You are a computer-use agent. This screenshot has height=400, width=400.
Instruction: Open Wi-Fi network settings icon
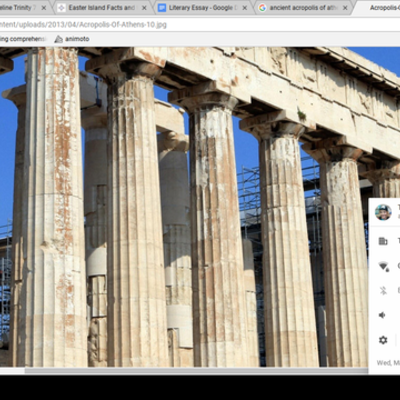pyautogui.click(x=384, y=266)
